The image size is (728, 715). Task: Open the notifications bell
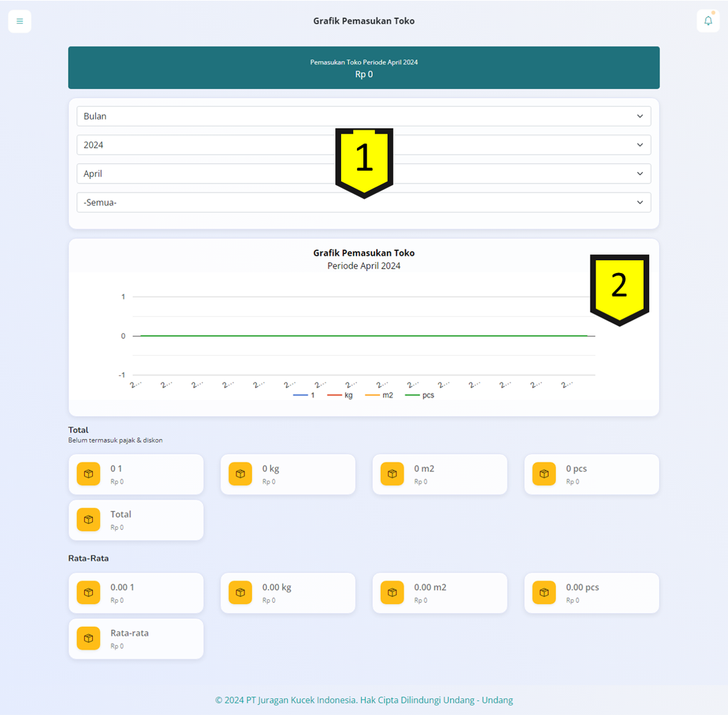pos(708,21)
